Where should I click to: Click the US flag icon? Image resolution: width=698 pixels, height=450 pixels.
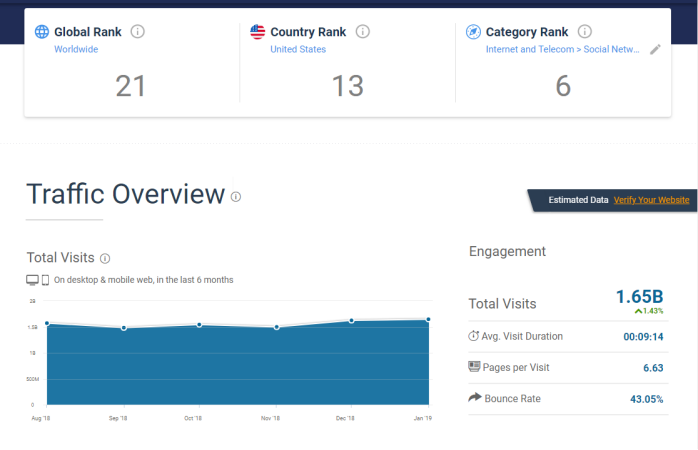[x=257, y=32]
